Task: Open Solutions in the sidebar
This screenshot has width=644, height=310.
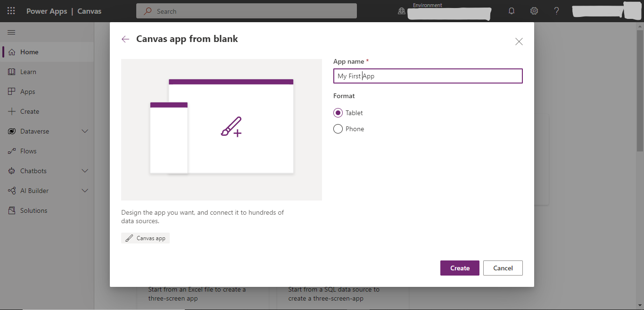Action: coord(33,210)
